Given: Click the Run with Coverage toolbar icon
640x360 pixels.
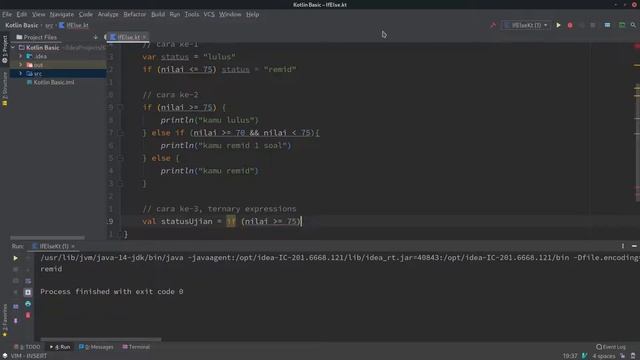Looking at the screenshot, I should 581,25.
